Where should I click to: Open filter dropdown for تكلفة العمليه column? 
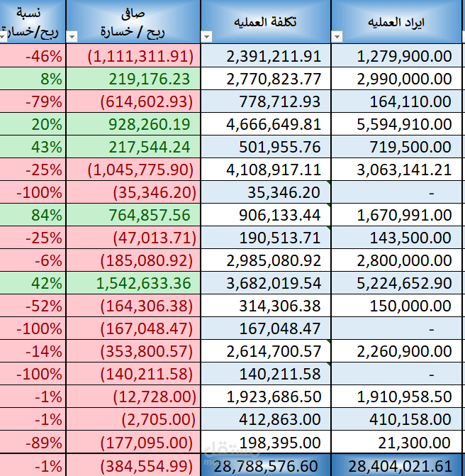(x=206, y=37)
